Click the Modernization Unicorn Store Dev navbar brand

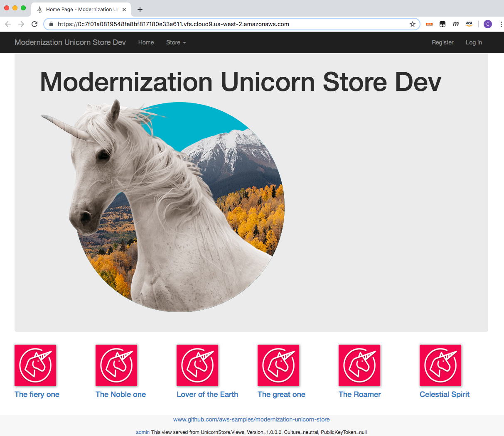point(70,42)
